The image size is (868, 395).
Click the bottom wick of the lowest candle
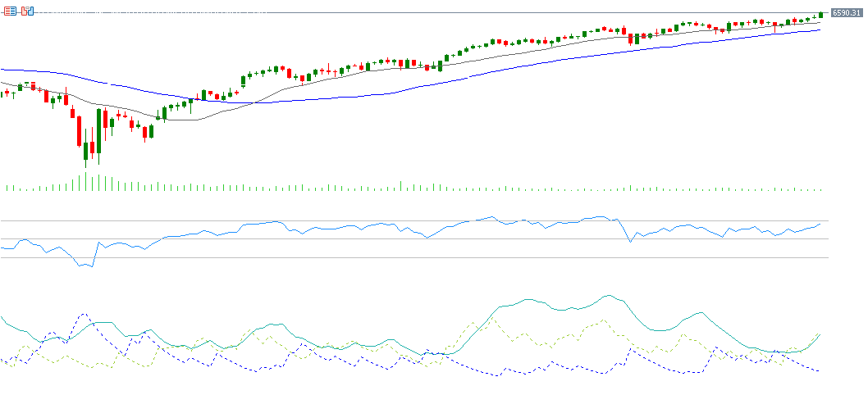[85, 165]
